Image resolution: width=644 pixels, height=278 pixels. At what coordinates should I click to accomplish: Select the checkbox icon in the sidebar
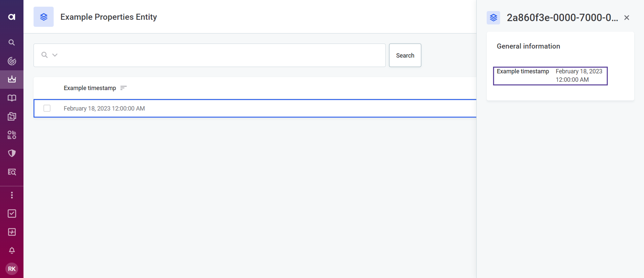pyautogui.click(x=12, y=213)
